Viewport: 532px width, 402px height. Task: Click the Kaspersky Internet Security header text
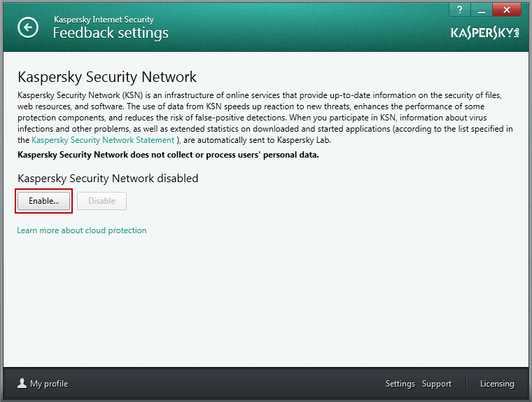[104, 20]
